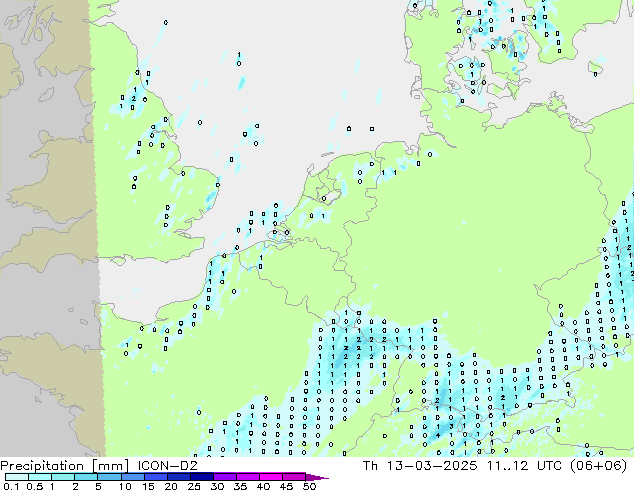
Task: Click the 25–30 mm dark blue swatch
Action: coord(202,477)
